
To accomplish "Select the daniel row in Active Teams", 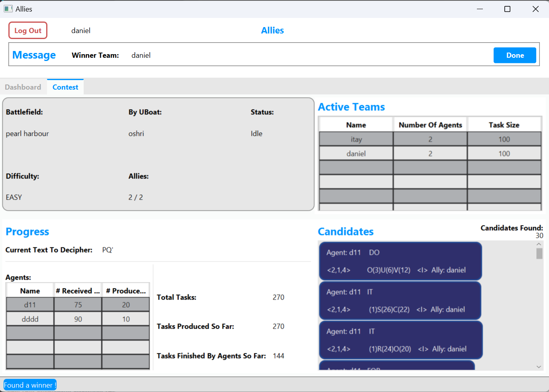I will click(x=430, y=153).
